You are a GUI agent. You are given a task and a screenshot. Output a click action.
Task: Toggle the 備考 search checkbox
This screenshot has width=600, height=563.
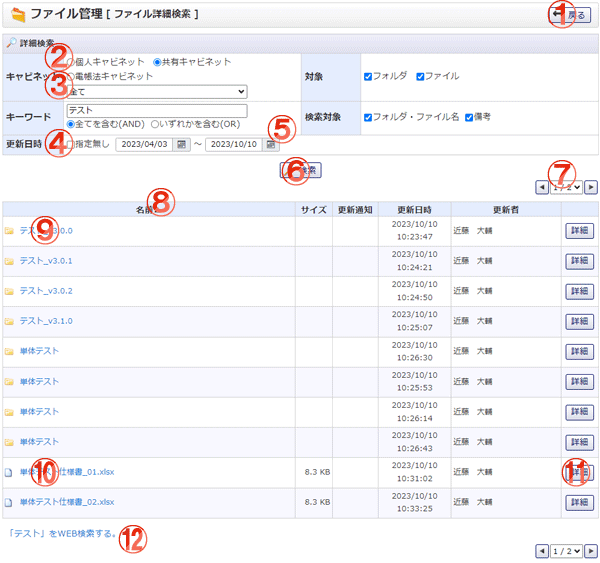(469, 117)
